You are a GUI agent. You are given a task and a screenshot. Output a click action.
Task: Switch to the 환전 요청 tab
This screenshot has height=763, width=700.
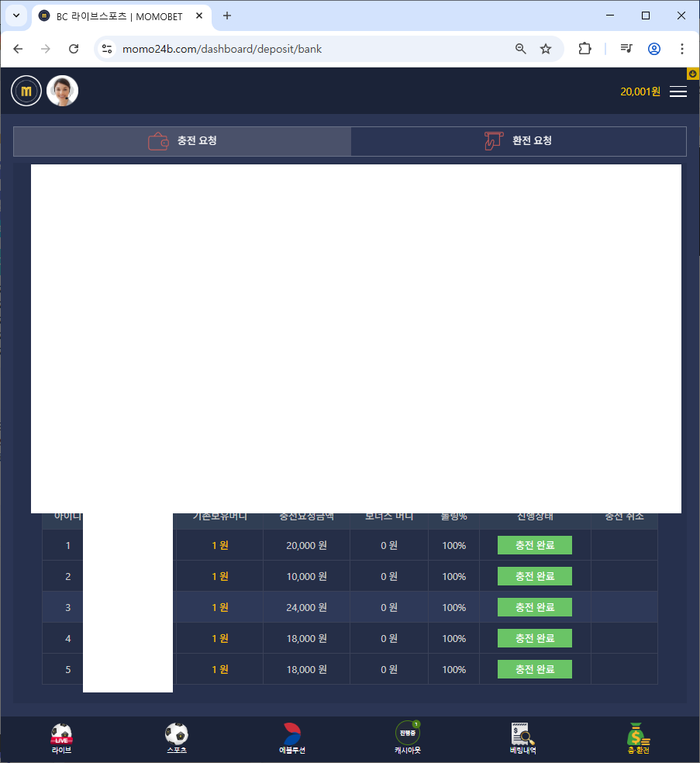pos(519,141)
